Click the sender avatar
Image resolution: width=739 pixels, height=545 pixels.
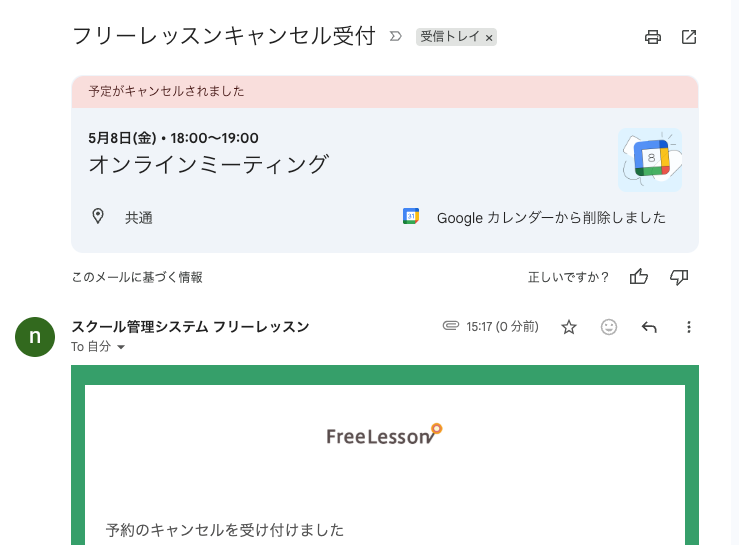(x=35, y=336)
